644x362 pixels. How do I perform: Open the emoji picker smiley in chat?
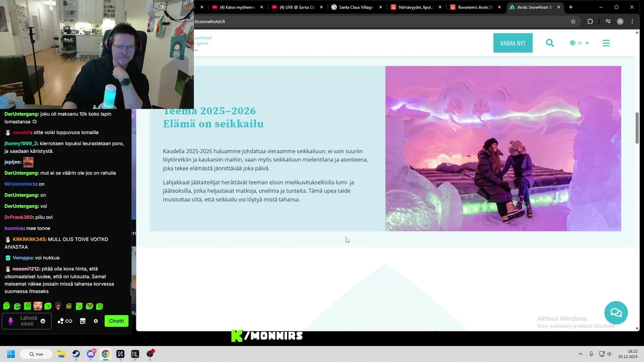point(43,321)
